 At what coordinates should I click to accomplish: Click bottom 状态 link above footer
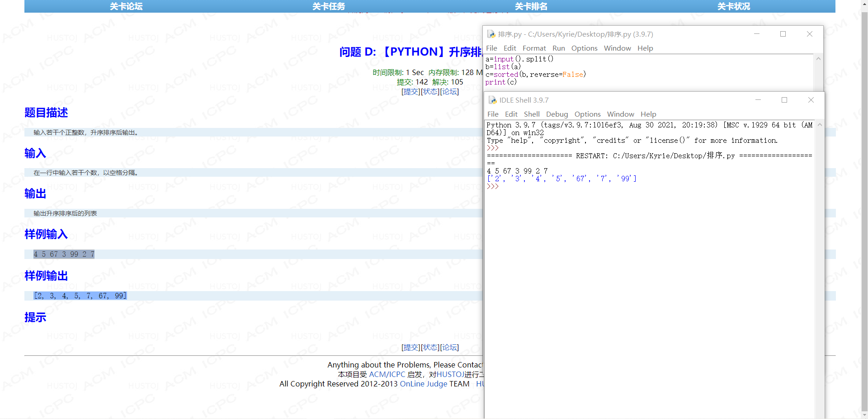click(x=430, y=348)
